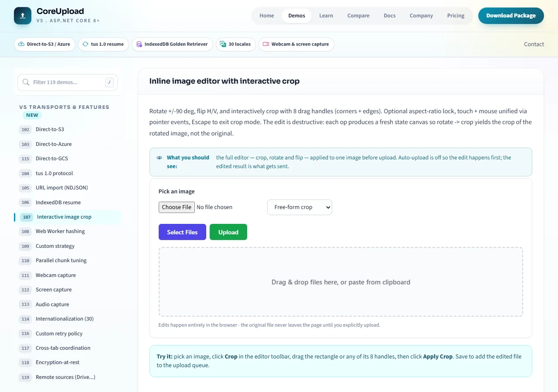Viewport: 558px width, 392px height.
Task: Go to the Pricing navigation item
Action: [456, 16]
